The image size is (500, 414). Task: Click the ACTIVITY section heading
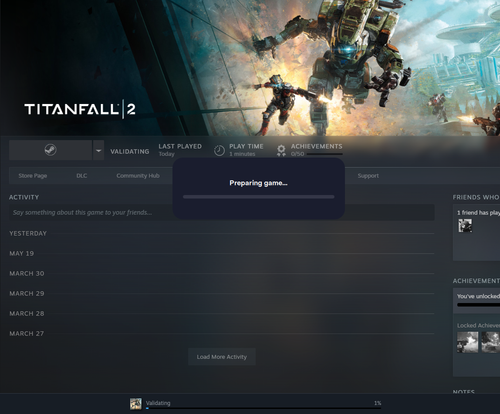24,197
